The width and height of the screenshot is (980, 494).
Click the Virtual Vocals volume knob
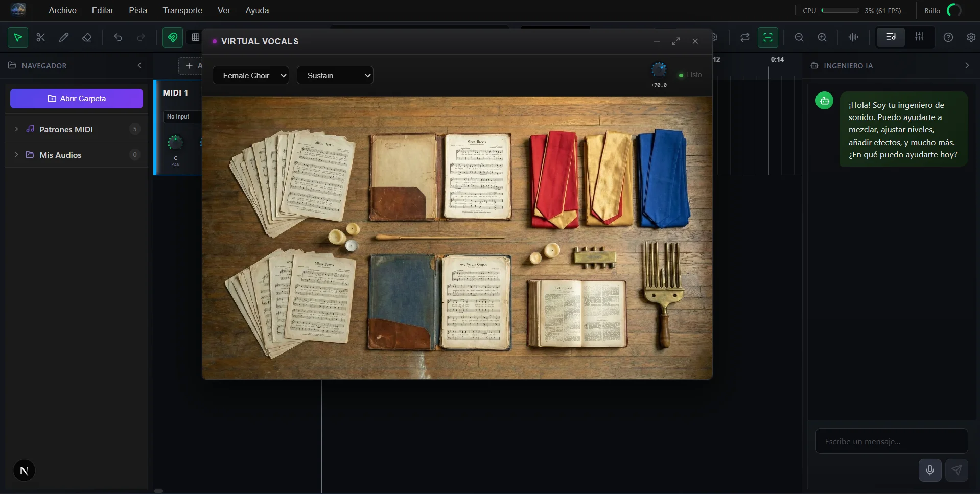click(x=659, y=70)
